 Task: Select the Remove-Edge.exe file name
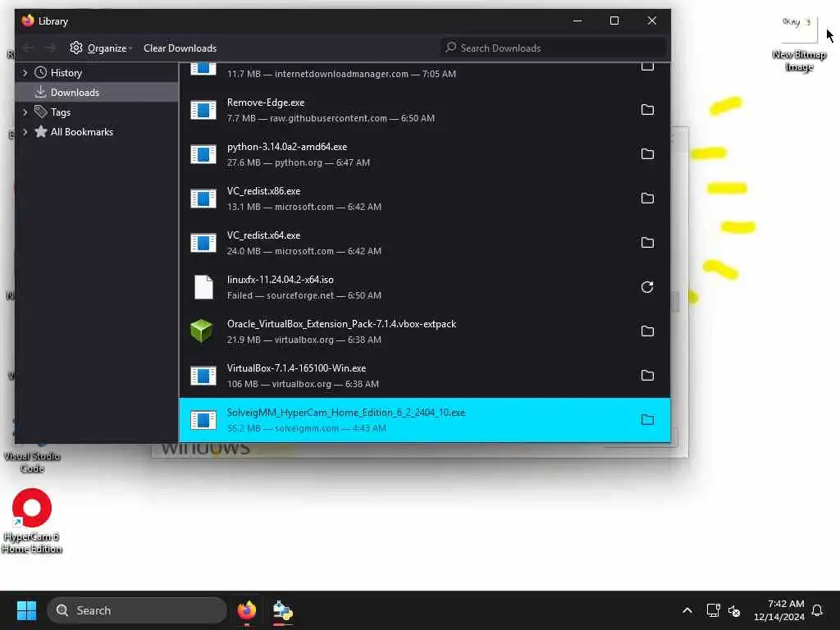[x=266, y=103]
